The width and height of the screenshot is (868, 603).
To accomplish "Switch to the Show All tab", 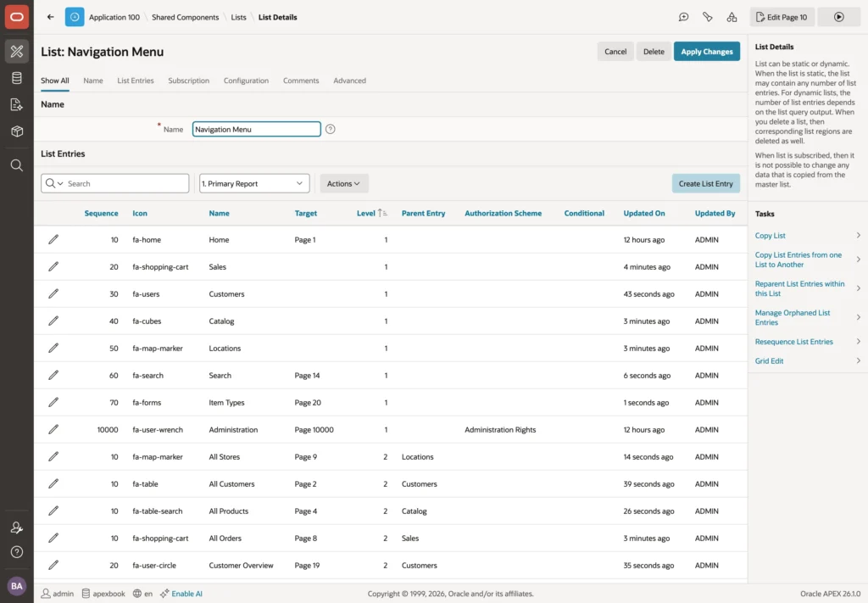I will tap(55, 81).
